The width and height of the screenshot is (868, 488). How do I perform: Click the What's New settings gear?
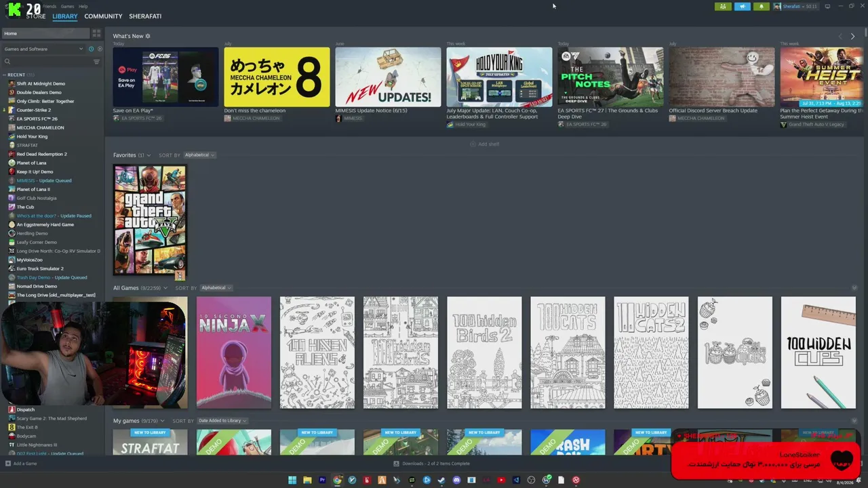point(148,36)
